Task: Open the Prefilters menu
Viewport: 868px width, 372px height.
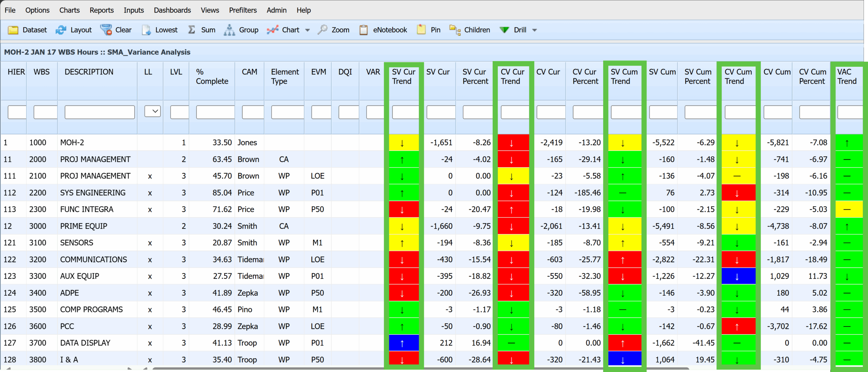Action: point(243,10)
